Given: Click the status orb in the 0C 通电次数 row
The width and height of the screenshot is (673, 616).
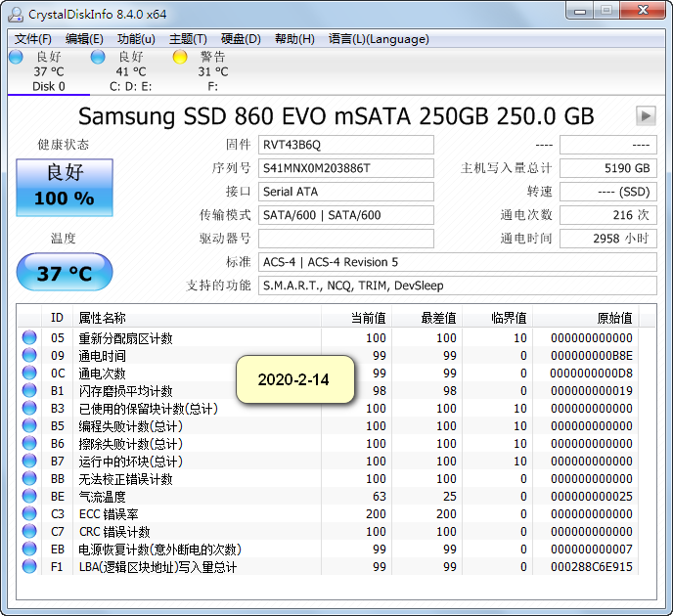Looking at the screenshot, I should pyautogui.click(x=29, y=373).
